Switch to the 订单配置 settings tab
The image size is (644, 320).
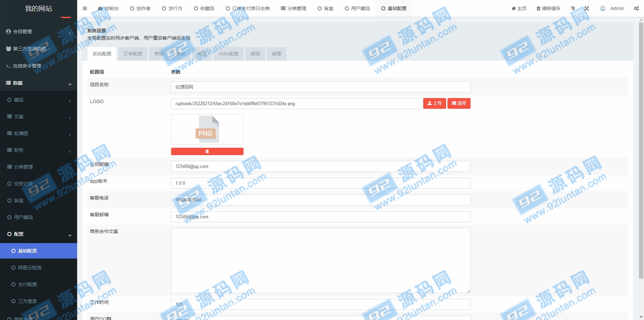[133, 54]
